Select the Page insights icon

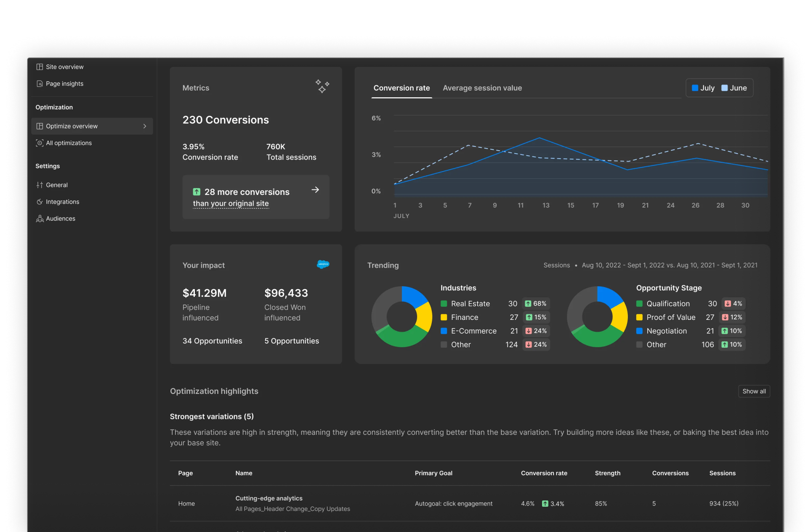pyautogui.click(x=39, y=83)
